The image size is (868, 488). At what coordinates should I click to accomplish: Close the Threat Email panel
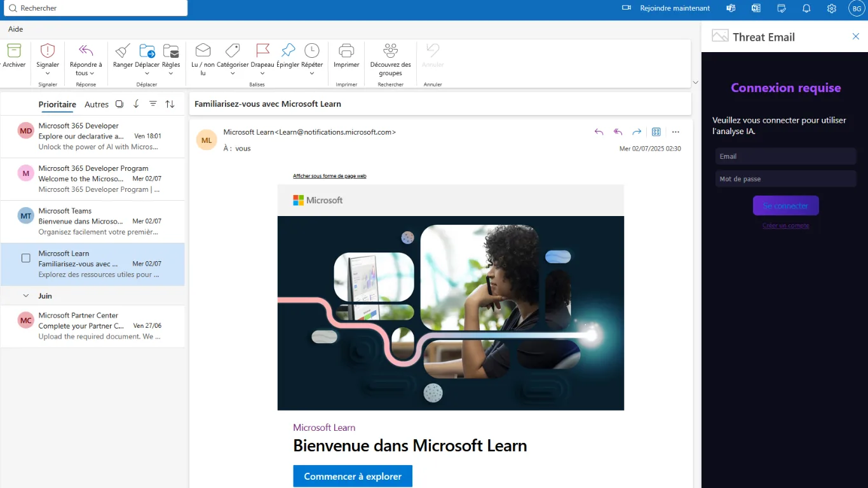point(855,37)
